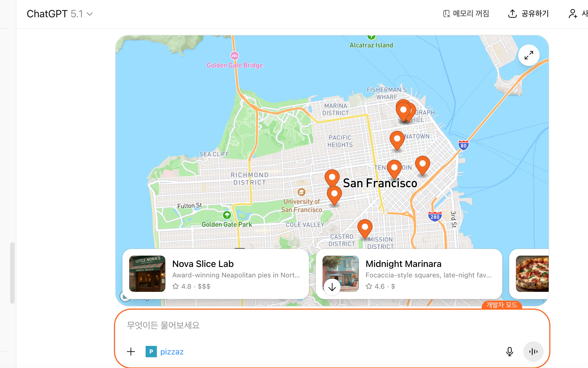This screenshot has height=368, width=588.
Task: Click the 공유하기 share button
Action: [528, 14]
